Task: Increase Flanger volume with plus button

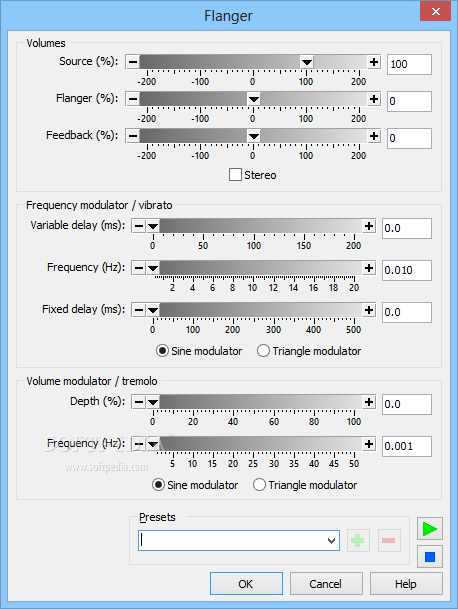Action: click(x=374, y=99)
